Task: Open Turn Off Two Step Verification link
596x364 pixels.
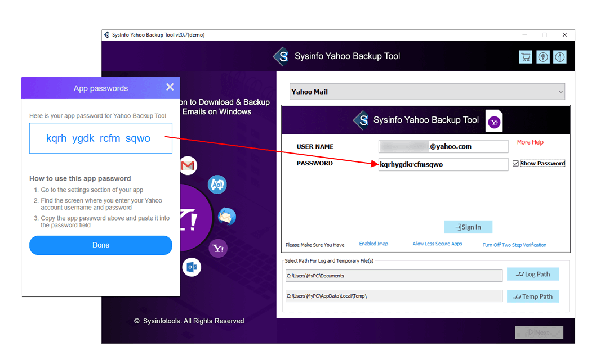Action: coord(515,245)
